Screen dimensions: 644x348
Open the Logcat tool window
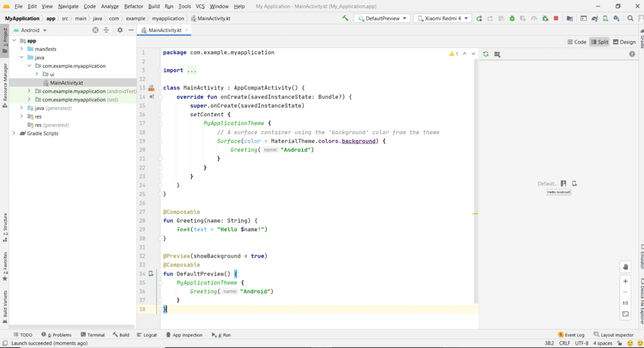[x=147, y=335]
